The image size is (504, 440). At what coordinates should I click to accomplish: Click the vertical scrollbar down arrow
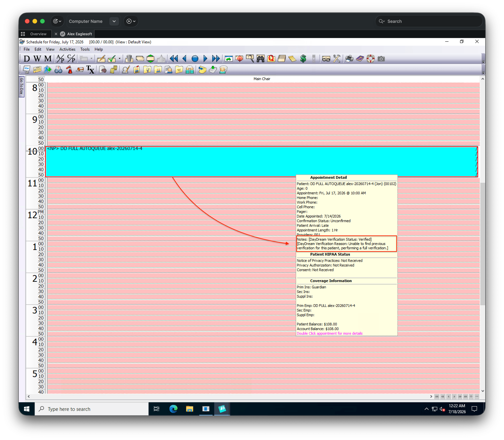click(483, 391)
